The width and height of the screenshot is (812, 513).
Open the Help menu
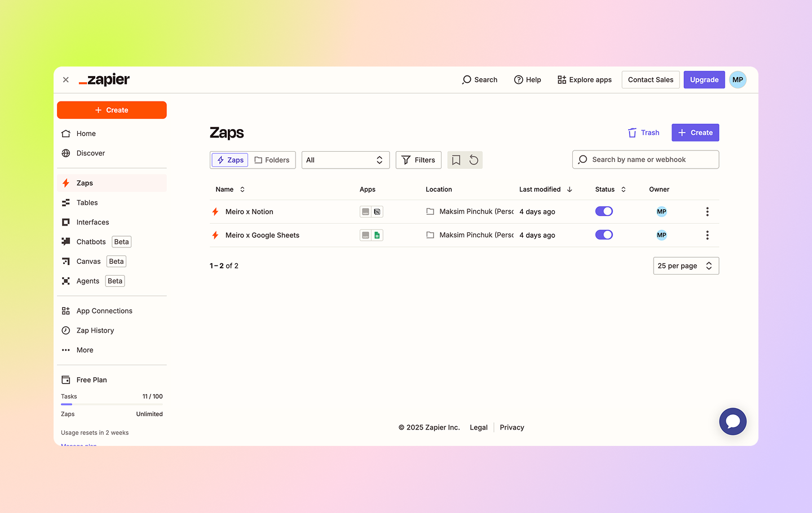click(x=528, y=80)
